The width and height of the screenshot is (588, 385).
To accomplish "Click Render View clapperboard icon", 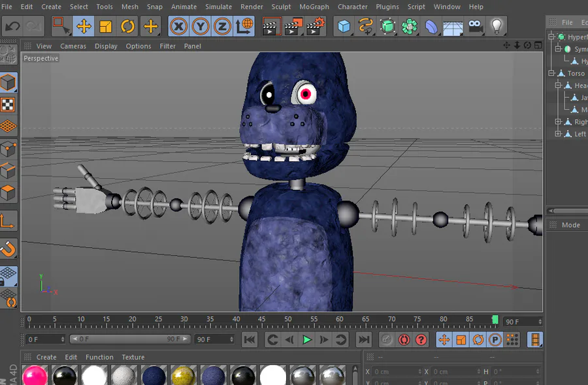I will (272, 27).
